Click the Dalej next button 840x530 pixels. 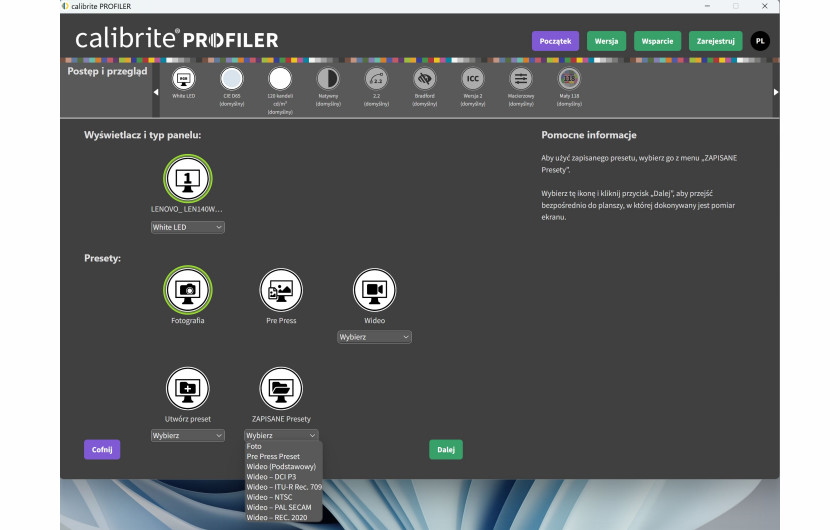[x=446, y=450]
